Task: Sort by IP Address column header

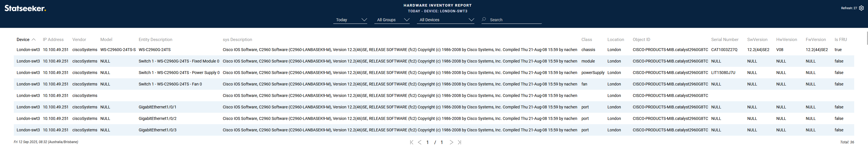Action: click(x=53, y=40)
